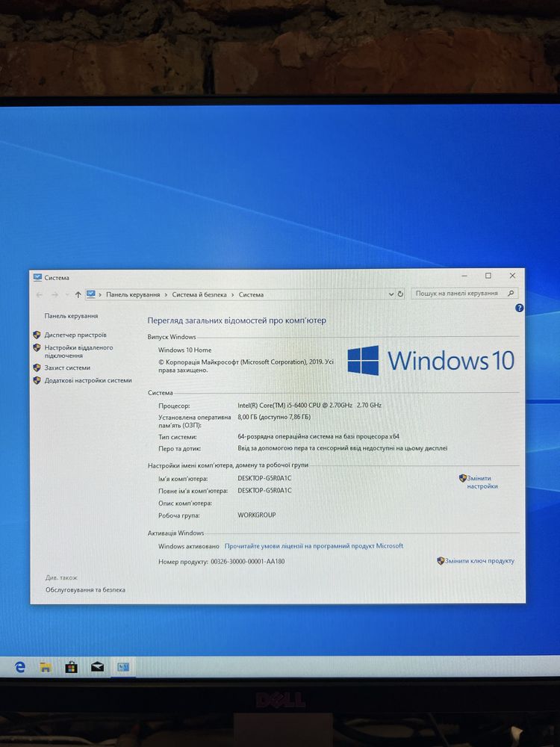560x747 pixels.
Task: Select the Система breadcrumb item
Action: tap(251, 295)
